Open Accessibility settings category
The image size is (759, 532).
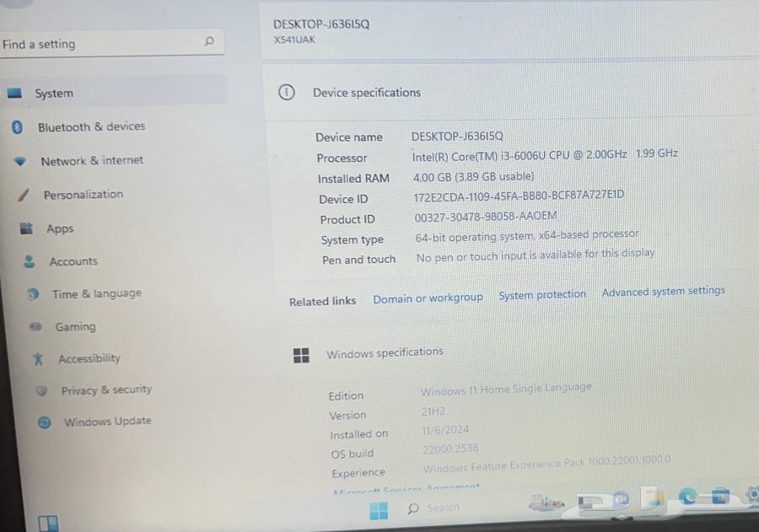[x=89, y=358]
